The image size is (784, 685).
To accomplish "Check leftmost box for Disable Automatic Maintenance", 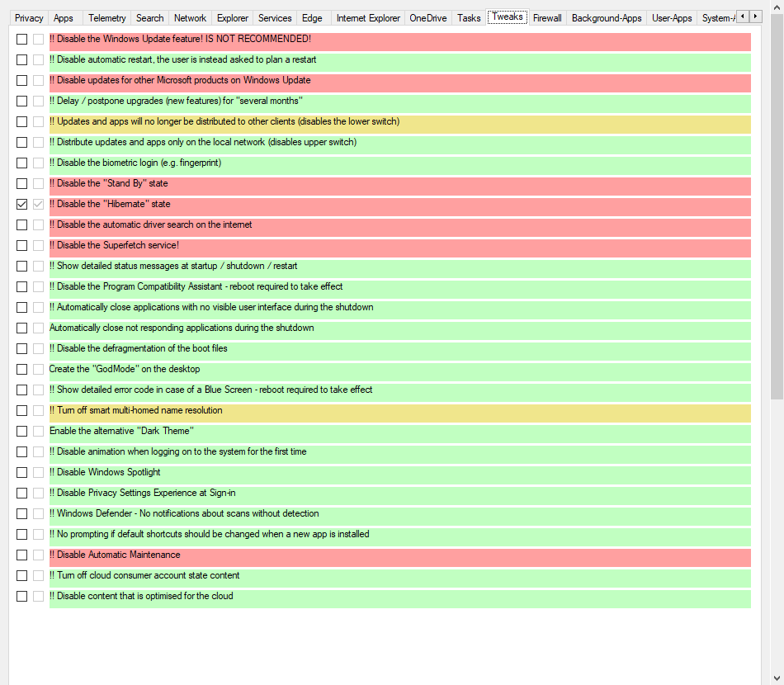I will pyautogui.click(x=22, y=555).
